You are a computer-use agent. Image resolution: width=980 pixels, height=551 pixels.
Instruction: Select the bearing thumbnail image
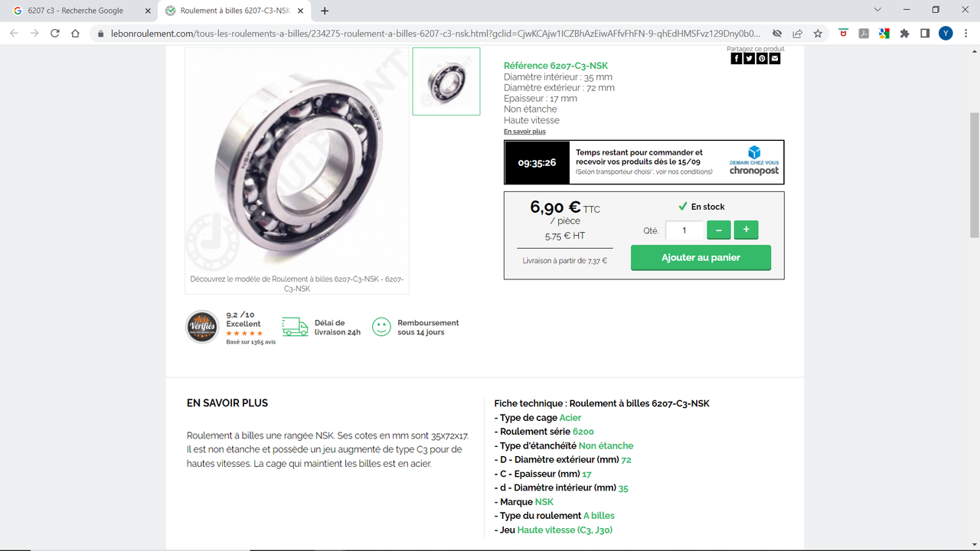pyautogui.click(x=446, y=82)
